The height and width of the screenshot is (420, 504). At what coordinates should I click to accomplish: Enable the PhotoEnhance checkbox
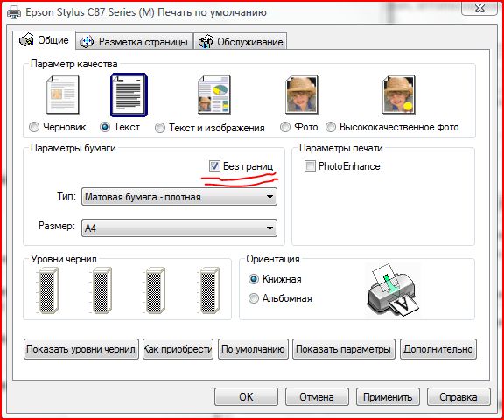coord(310,166)
